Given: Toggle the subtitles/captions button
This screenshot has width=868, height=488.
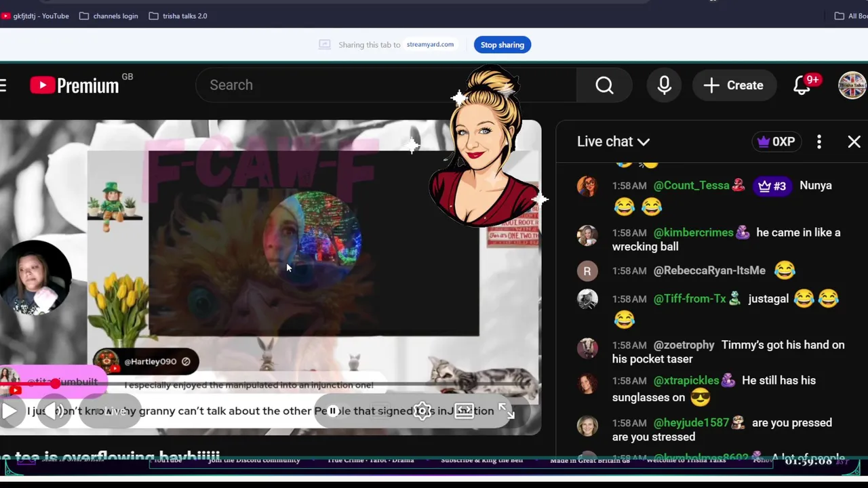Looking at the screenshot, I should [380, 411].
